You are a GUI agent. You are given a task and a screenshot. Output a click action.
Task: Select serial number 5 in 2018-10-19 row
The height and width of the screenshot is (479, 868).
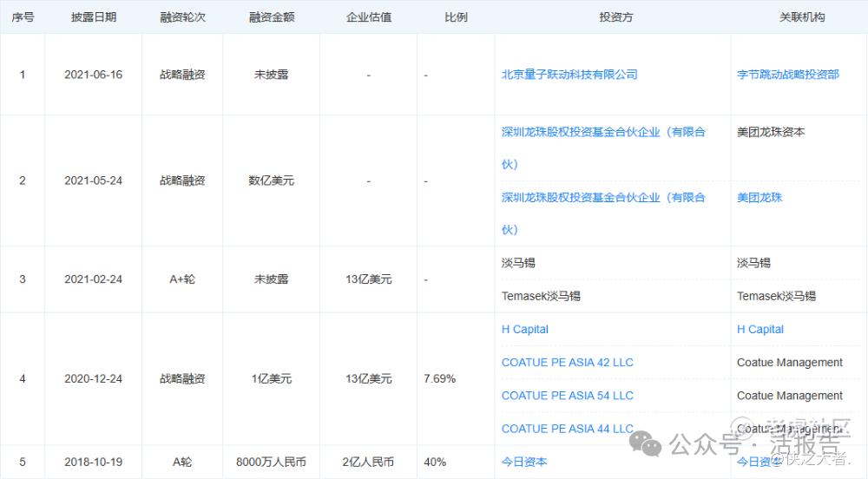coord(23,462)
